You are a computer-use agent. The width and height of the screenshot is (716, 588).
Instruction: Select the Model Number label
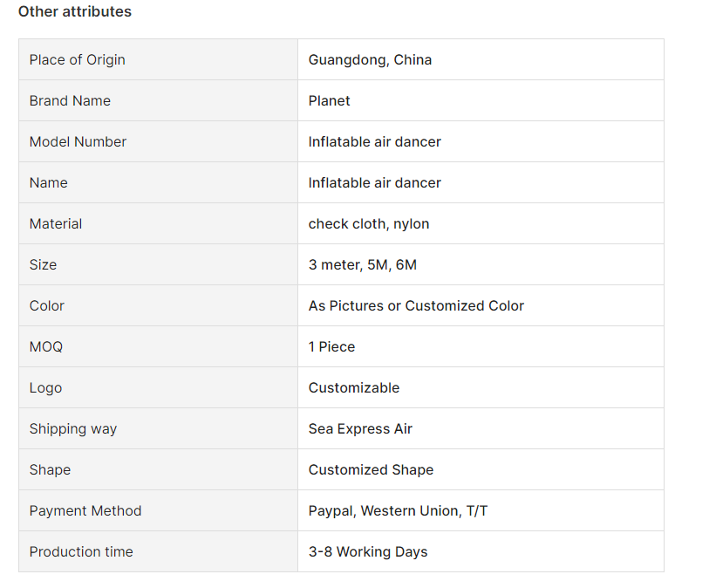click(78, 142)
